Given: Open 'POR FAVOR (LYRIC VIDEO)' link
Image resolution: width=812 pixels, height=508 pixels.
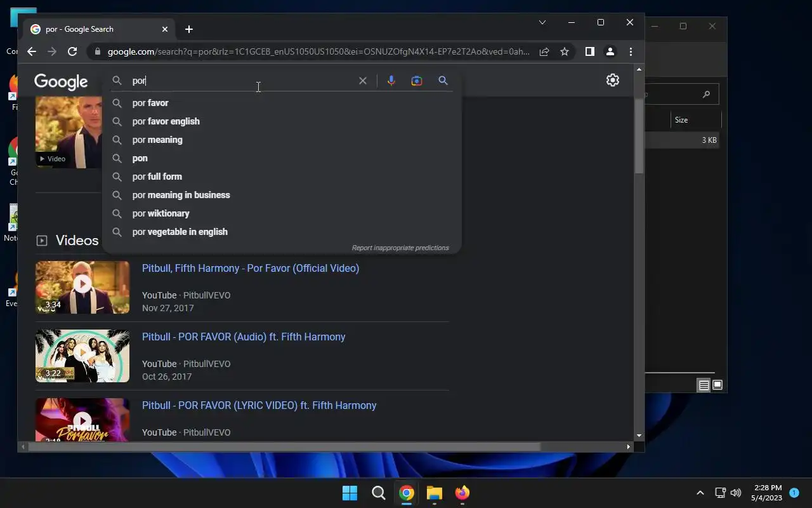Looking at the screenshot, I should pos(259,405).
